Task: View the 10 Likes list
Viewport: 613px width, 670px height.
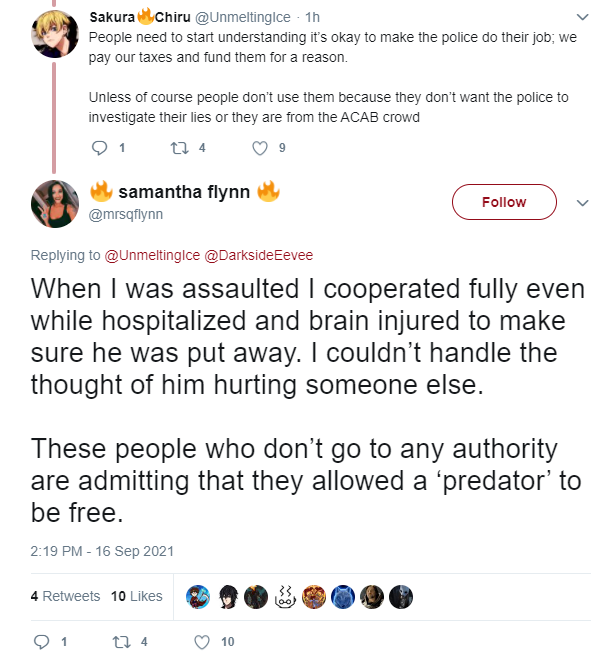Action: pos(137,596)
